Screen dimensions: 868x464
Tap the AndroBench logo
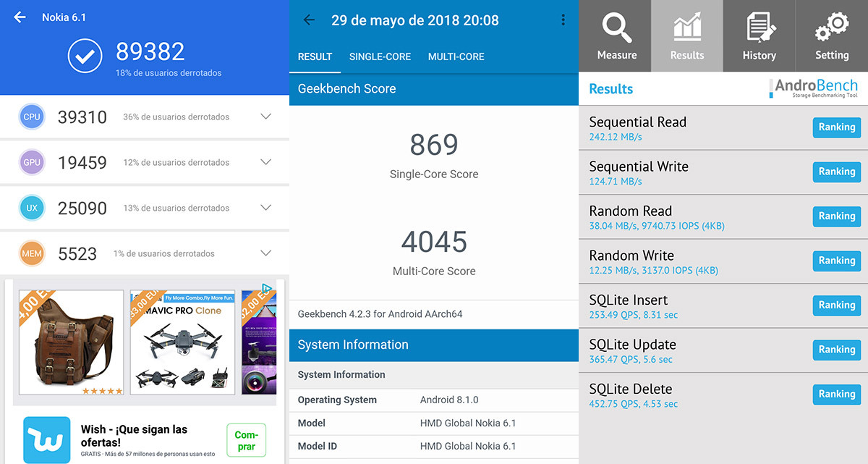click(814, 88)
